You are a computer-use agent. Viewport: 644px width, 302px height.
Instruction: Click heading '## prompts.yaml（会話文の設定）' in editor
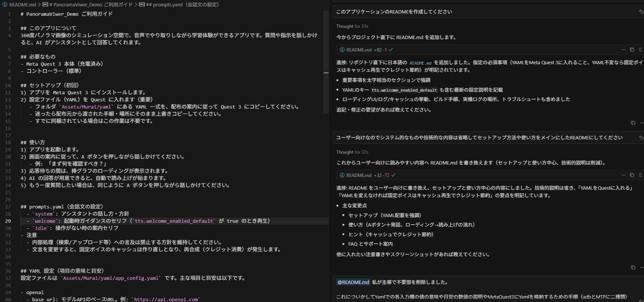62,207
